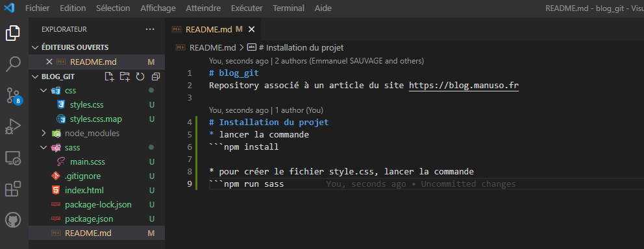The height and width of the screenshot is (249, 644).
Task: Click line number 9 in gutter
Action: [x=190, y=184]
